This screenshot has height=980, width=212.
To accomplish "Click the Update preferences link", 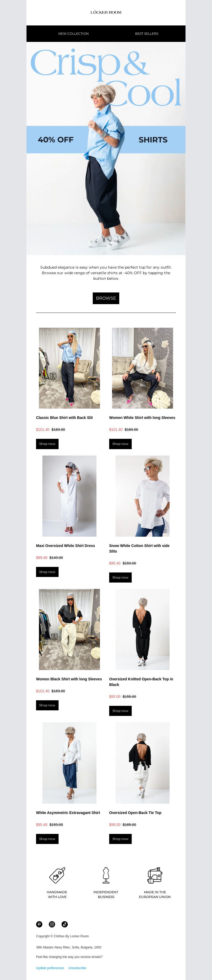I will pyautogui.click(x=50, y=968).
